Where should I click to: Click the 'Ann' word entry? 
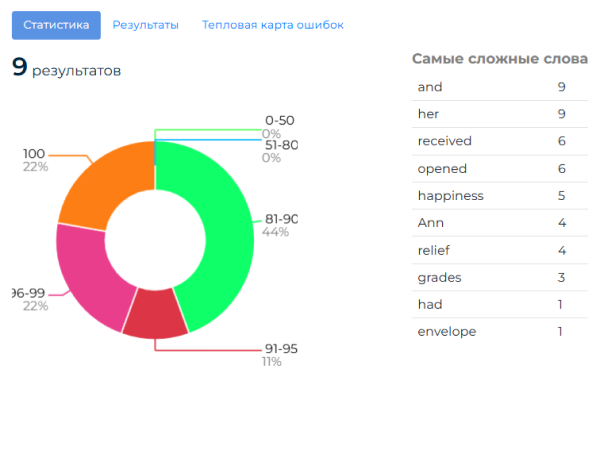point(431,223)
